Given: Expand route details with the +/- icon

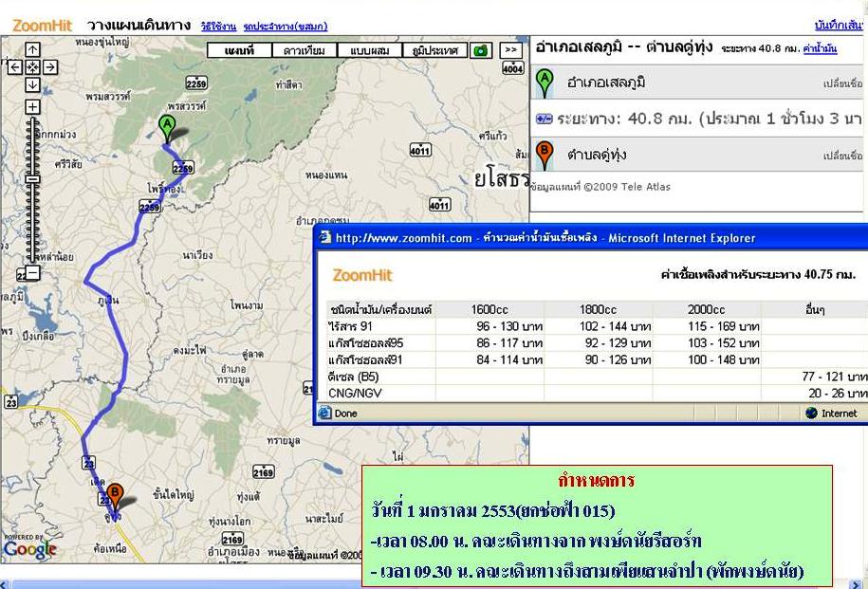Looking at the screenshot, I should (x=544, y=119).
